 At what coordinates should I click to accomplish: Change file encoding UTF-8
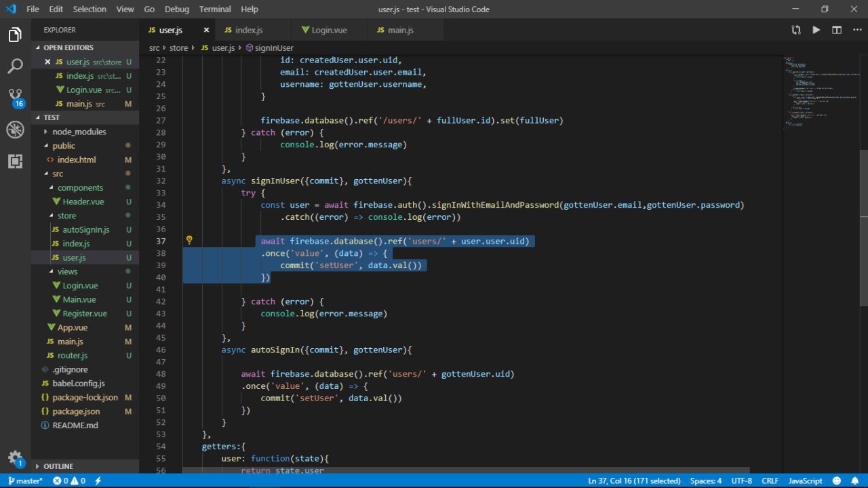[x=742, y=481]
